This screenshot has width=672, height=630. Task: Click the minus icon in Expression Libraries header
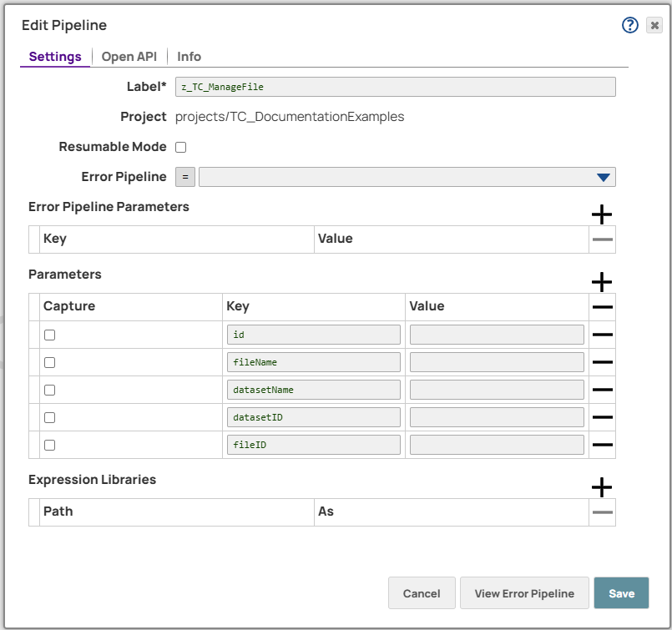602,512
